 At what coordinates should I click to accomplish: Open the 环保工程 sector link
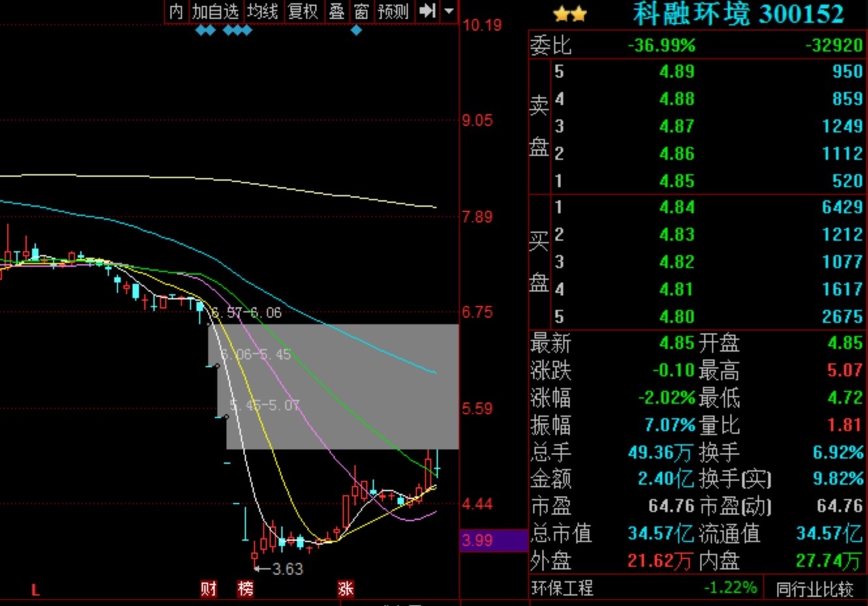click(x=562, y=588)
